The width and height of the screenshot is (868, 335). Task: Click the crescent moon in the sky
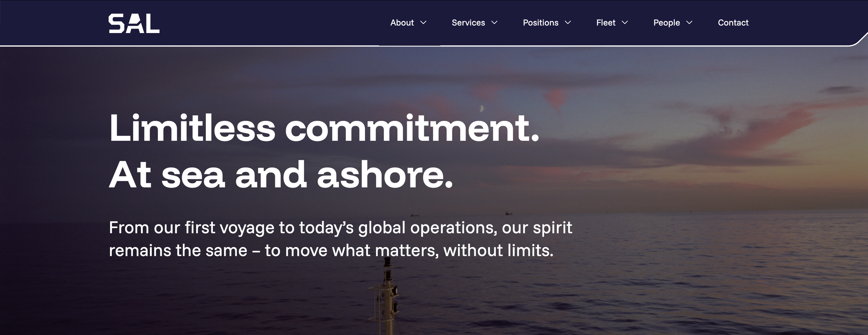click(x=482, y=108)
